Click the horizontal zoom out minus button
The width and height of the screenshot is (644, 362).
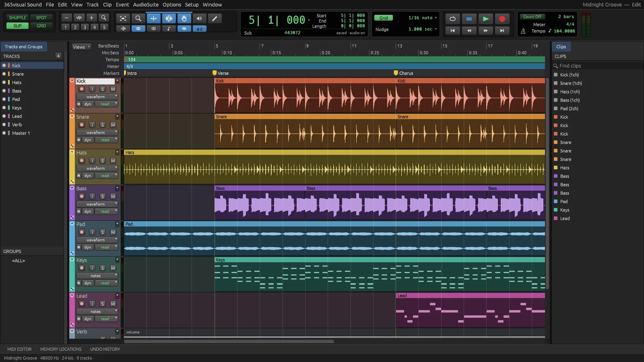click(67, 18)
